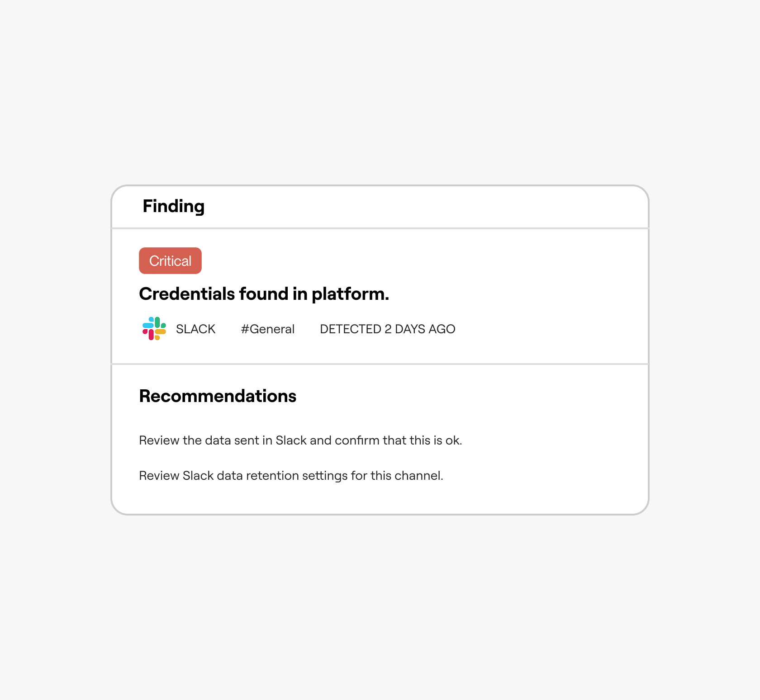The image size is (760, 700).
Task: Click the Finding card header title
Action: (x=174, y=206)
